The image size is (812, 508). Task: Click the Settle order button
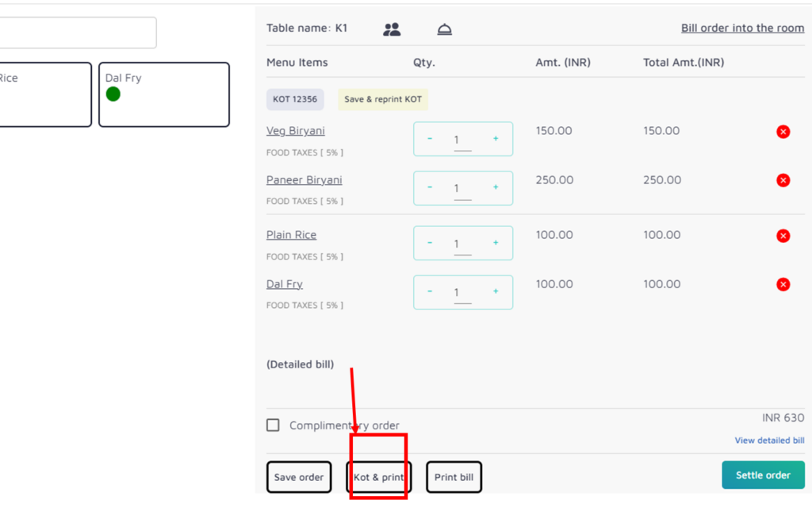click(x=764, y=475)
